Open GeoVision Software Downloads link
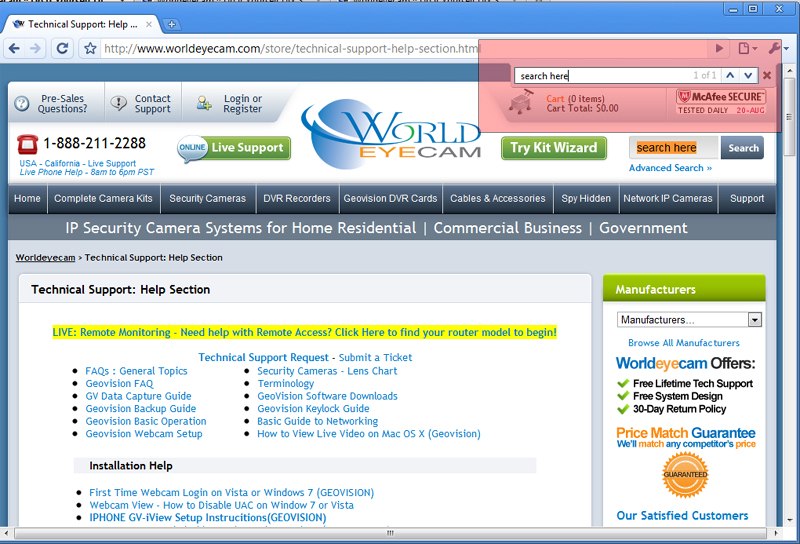Image resolution: width=800 pixels, height=544 pixels. pyautogui.click(x=328, y=396)
